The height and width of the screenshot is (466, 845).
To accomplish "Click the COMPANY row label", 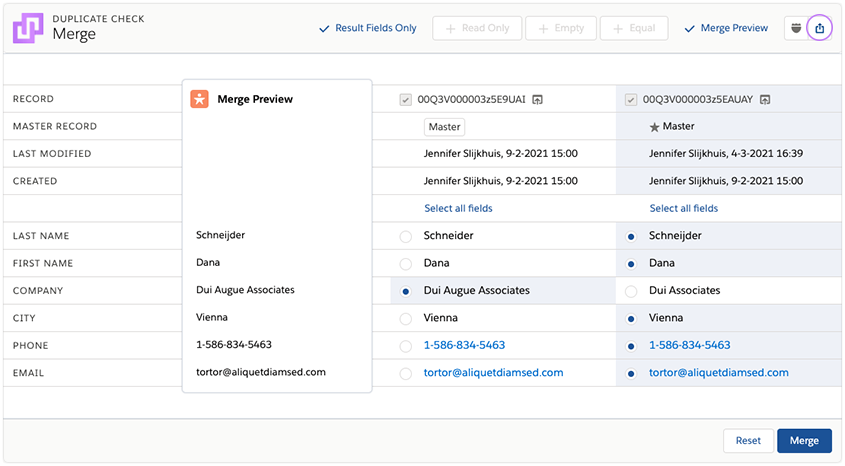I will pyautogui.click(x=38, y=291).
